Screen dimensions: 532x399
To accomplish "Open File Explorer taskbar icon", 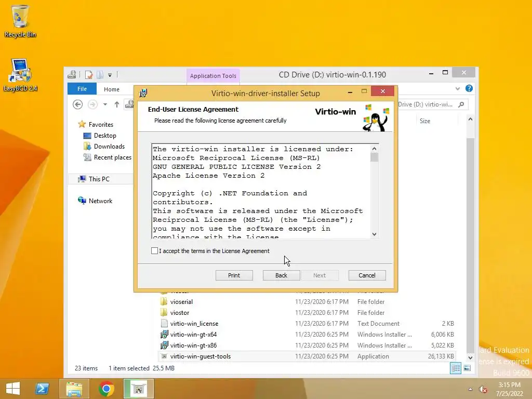I will 74,389.
